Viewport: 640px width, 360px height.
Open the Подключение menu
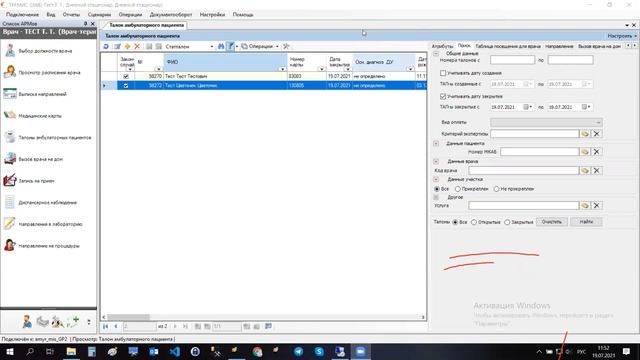click(22, 14)
